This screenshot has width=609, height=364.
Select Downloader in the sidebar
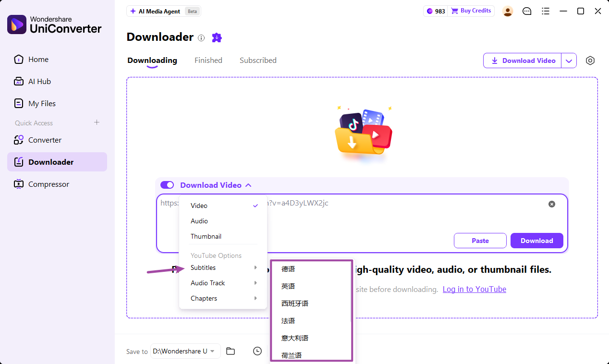click(57, 162)
